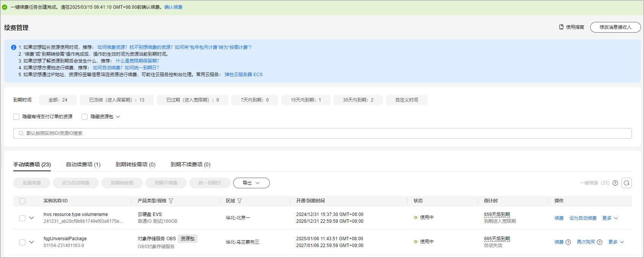This screenshot has height=258, width=644.
Task: Click the help icon next to 一键续费
Action: pyautogui.click(x=615, y=183)
